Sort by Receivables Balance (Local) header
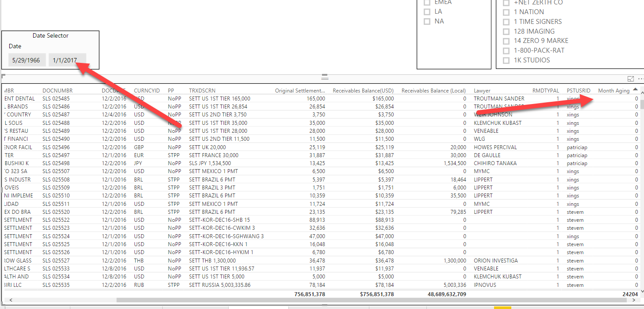The width and height of the screenshot is (644, 309). (434, 90)
